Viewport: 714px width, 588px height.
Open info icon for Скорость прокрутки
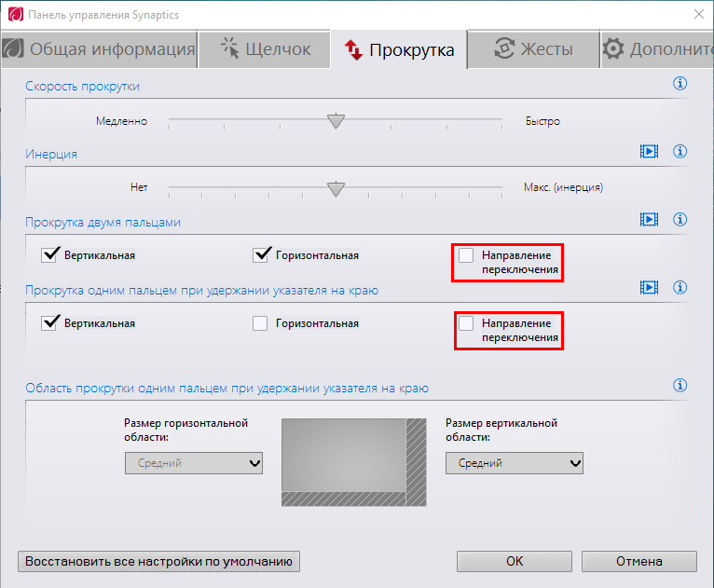[x=680, y=83]
